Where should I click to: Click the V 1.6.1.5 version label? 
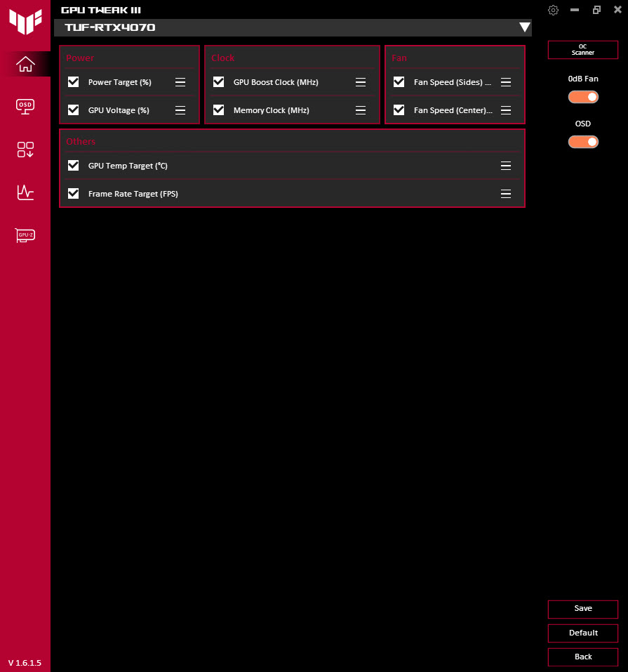[25, 663]
